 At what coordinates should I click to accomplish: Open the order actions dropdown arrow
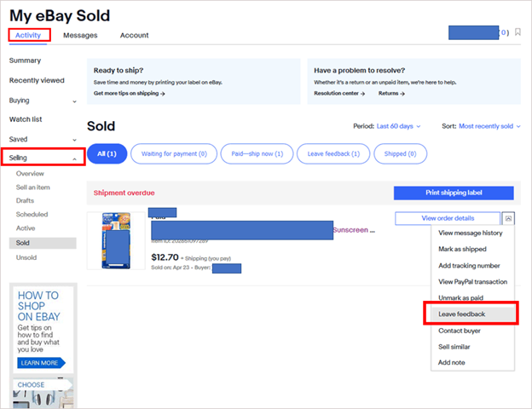(508, 218)
